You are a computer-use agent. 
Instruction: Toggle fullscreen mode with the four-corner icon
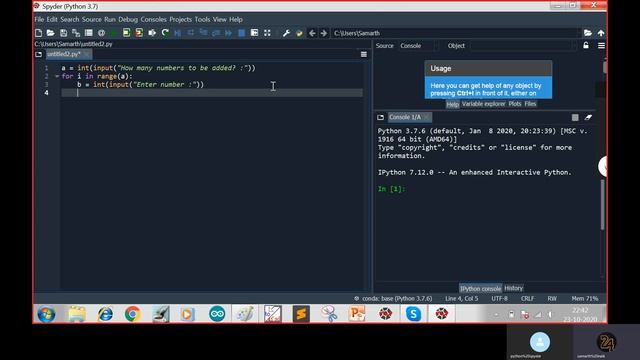click(267, 33)
